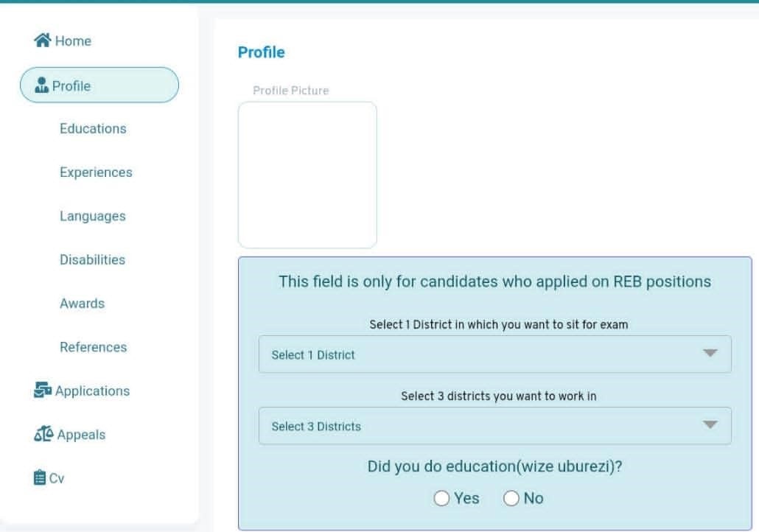Image resolution: width=759 pixels, height=532 pixels.
Task: Select the Yes radio button
Action: [441, 499]
